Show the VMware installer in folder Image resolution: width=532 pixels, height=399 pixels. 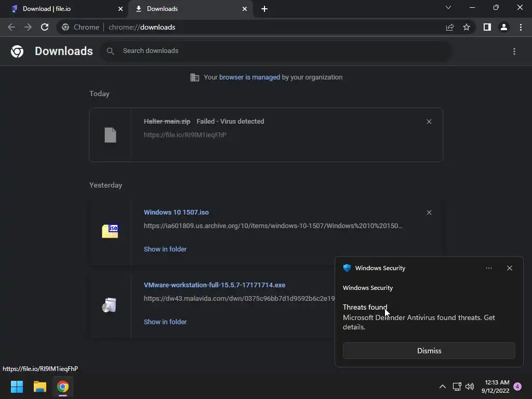(165, 322)
